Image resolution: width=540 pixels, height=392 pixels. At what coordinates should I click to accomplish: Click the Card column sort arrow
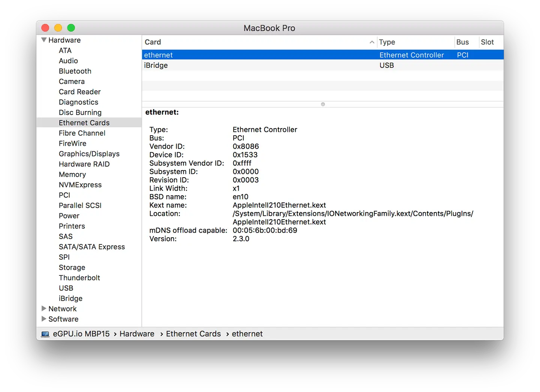pyautogui.click(x=372, y=42)
